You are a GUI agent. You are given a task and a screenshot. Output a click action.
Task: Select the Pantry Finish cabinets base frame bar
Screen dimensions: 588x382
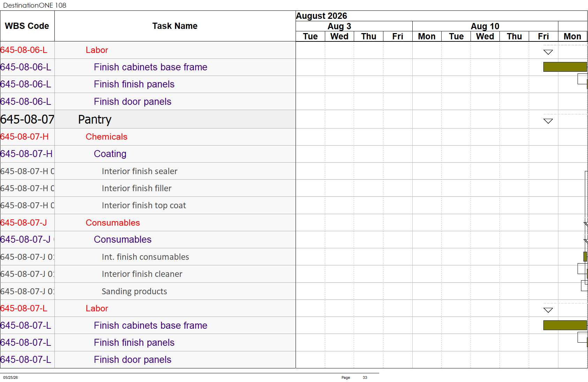point(565,325)
